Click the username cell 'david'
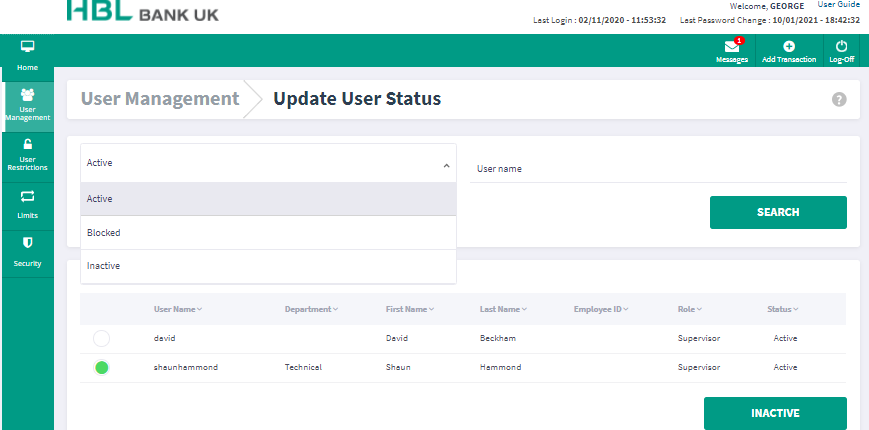 click(x=165, y=338)
